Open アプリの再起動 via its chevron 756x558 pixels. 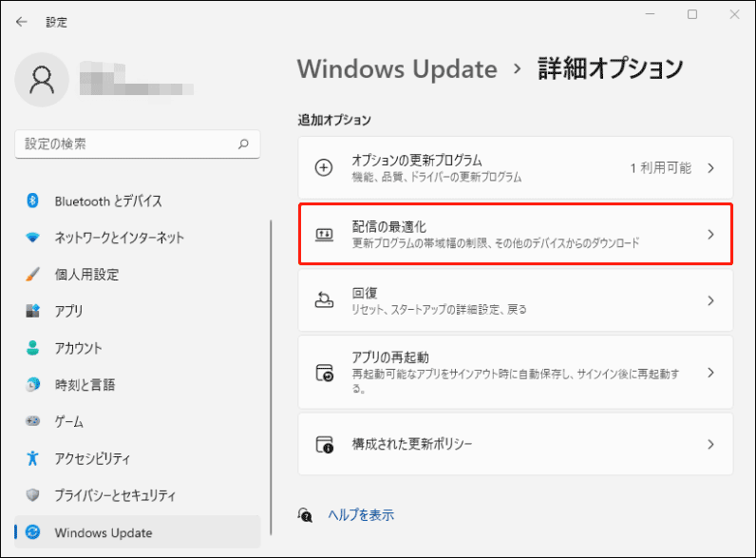[710, 373]
